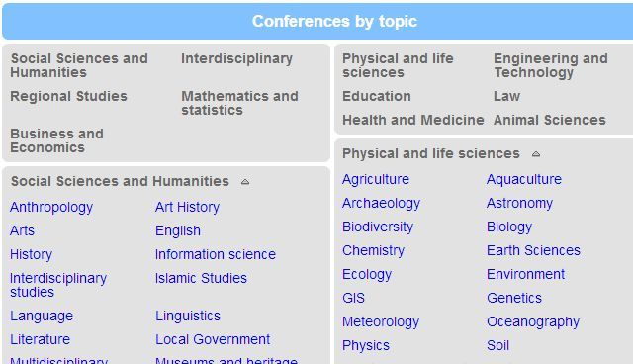Open the Aquaculture conferences link
The image size is (633, 364).
[x=524, y=179]
